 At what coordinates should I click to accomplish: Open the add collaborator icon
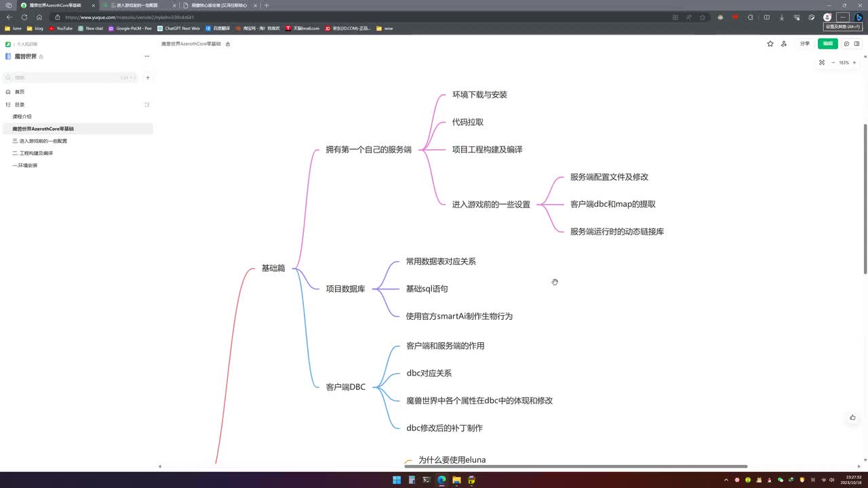[784, 43]
